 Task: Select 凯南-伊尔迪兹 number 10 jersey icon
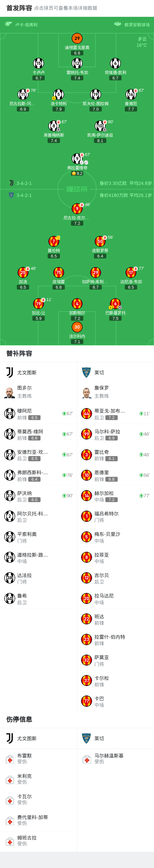point(100,126)
